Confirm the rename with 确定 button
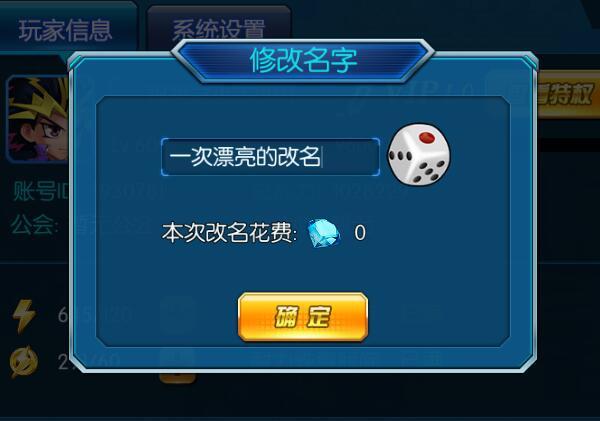 [x=303, y=317]
